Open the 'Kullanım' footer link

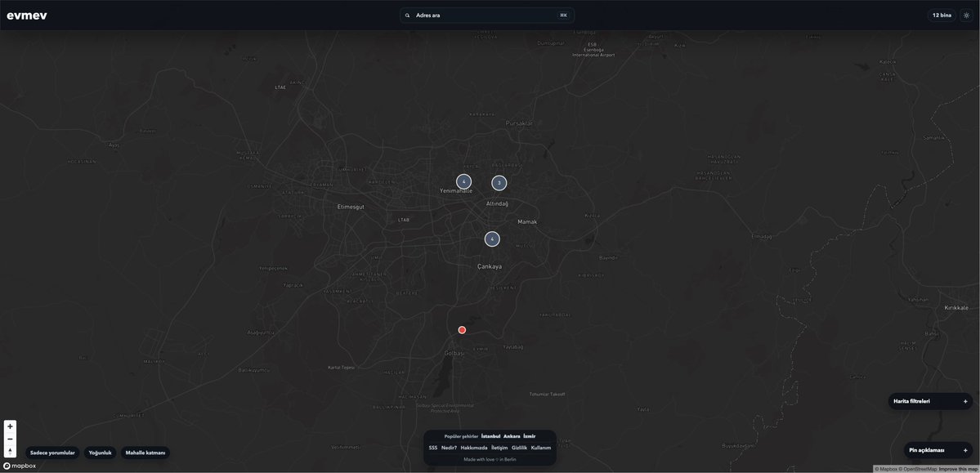pyautogui.click(x=541, y=448)
